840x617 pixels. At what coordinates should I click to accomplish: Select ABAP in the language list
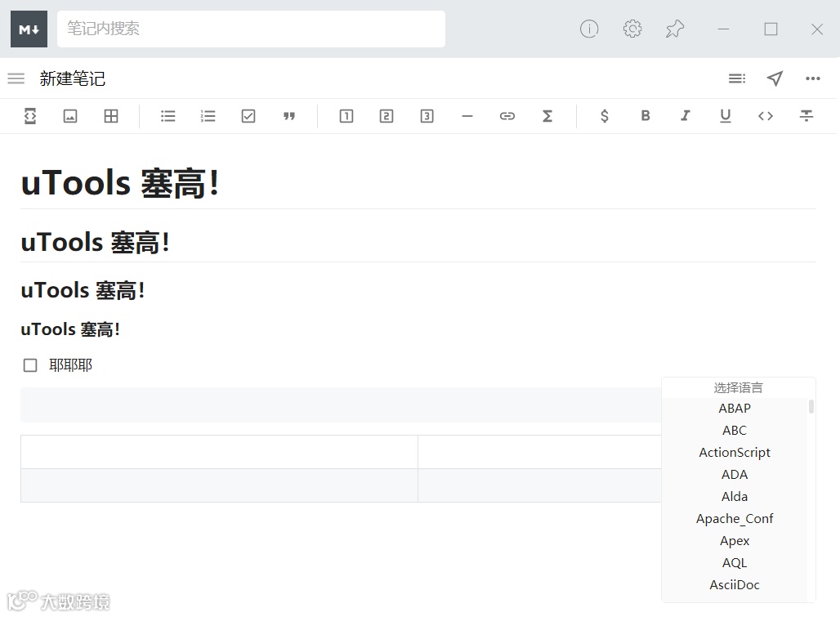[x=735, y=408]
